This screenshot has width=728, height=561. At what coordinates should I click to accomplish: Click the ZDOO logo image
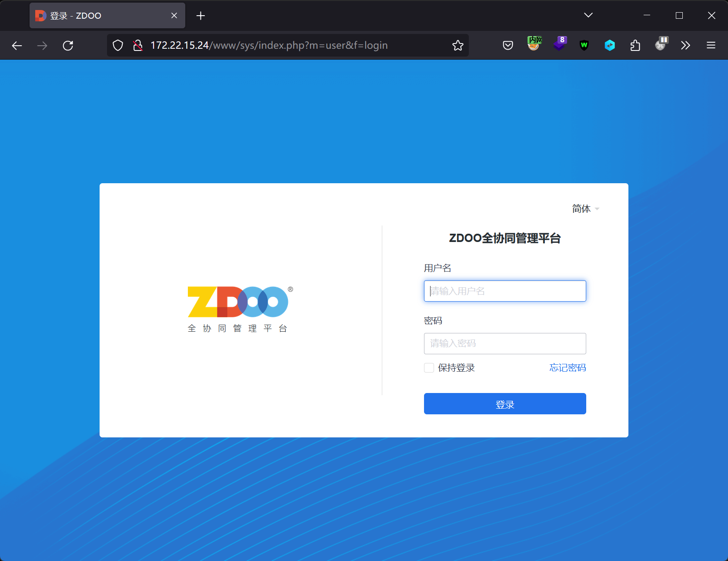click(240, 309)
